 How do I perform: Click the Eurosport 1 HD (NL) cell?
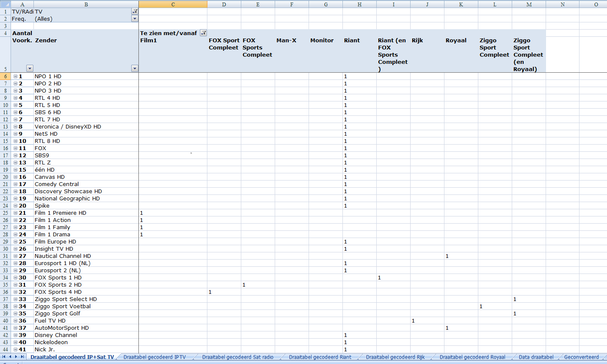[x=86, y=263]
